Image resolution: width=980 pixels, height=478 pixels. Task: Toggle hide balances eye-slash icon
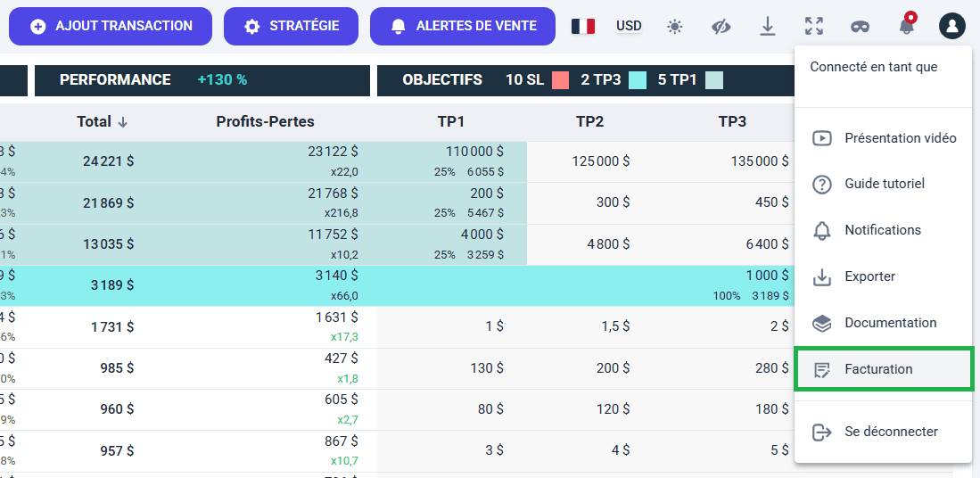pos(721,27)
